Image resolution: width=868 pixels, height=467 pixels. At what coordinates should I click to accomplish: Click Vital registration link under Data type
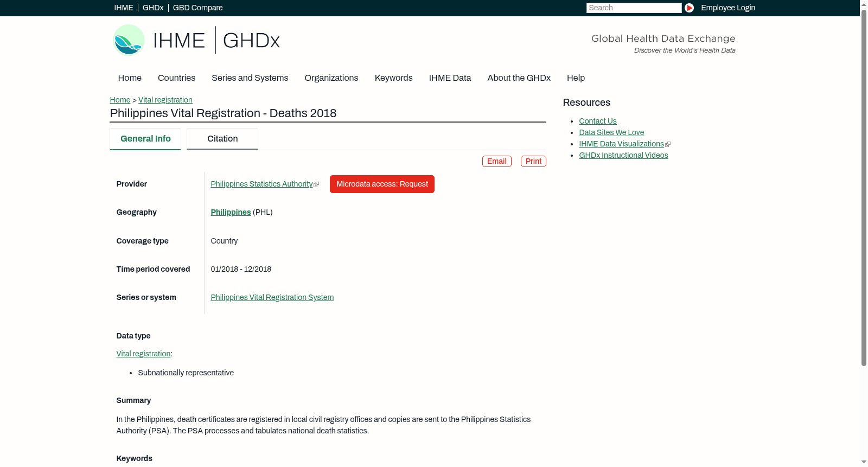click(x=143, y=354)
